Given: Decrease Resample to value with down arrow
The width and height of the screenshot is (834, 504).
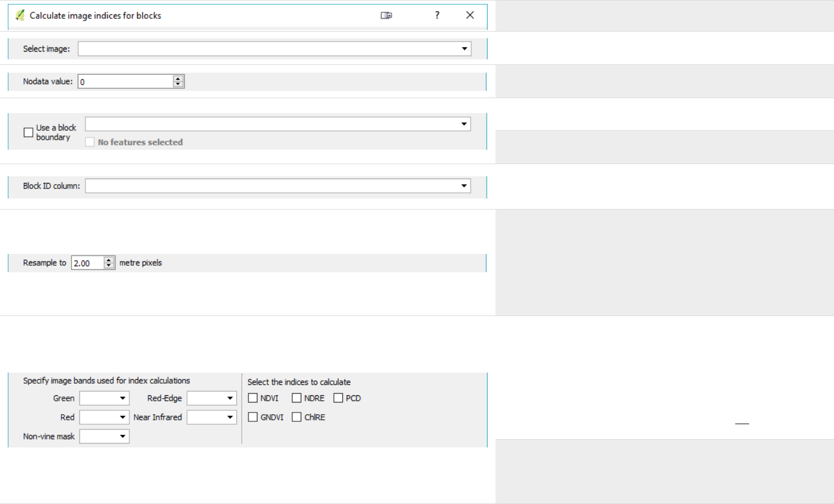Looking at the screenshot, I should (109, 266).
